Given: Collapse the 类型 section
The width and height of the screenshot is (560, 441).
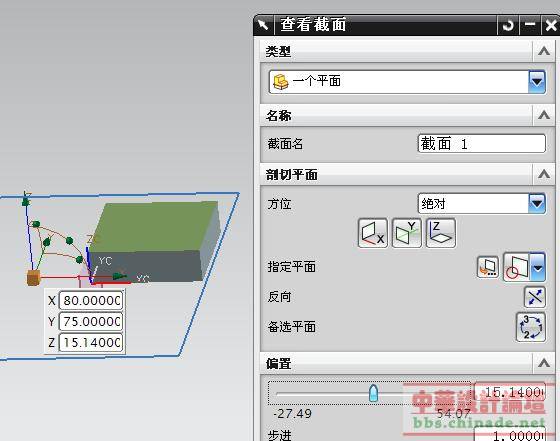Looking at the screenshot, I should [544, 51].
